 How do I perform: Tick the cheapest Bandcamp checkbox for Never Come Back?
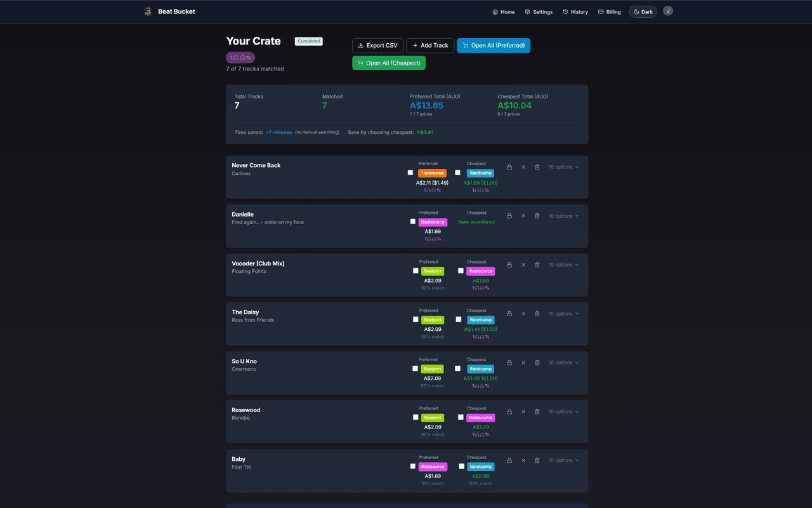(458, 173)
